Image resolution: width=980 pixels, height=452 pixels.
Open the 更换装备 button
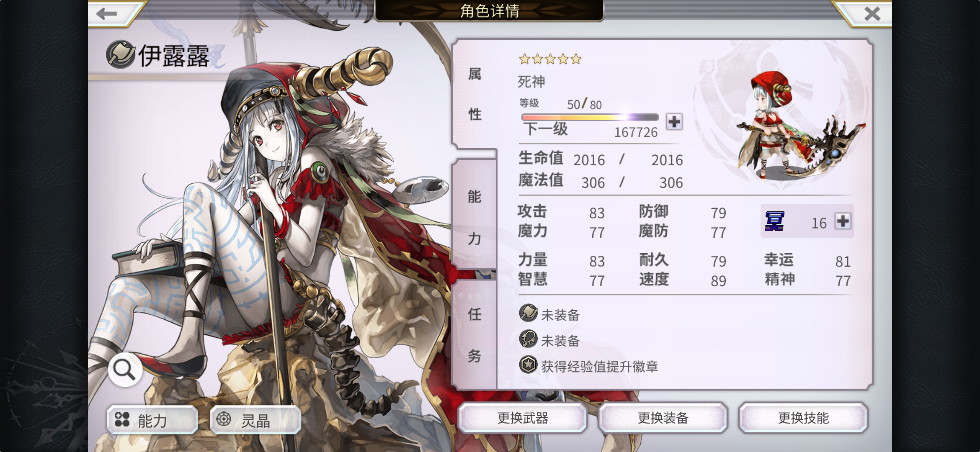pyautogui.click(x=663, y=418)
